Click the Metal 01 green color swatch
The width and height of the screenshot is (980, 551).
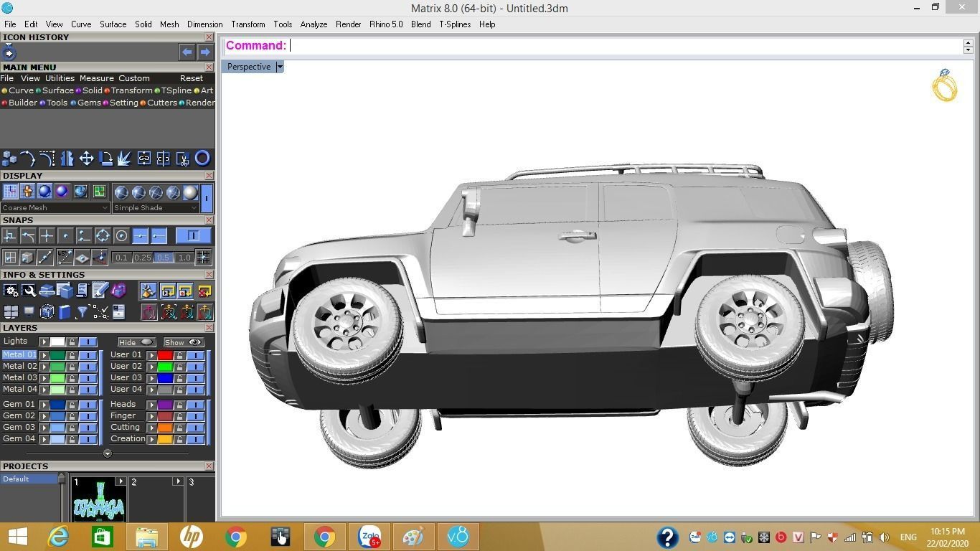[x=57, y=355]
